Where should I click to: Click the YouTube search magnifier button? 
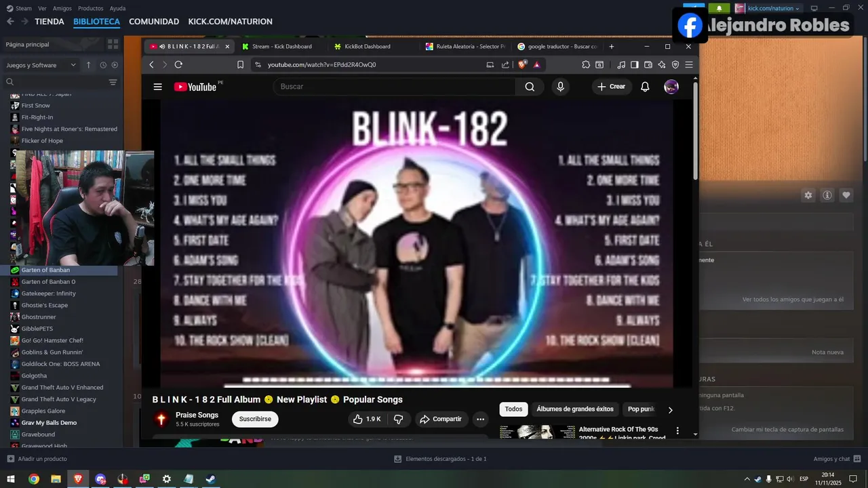(x=530, y=87)
